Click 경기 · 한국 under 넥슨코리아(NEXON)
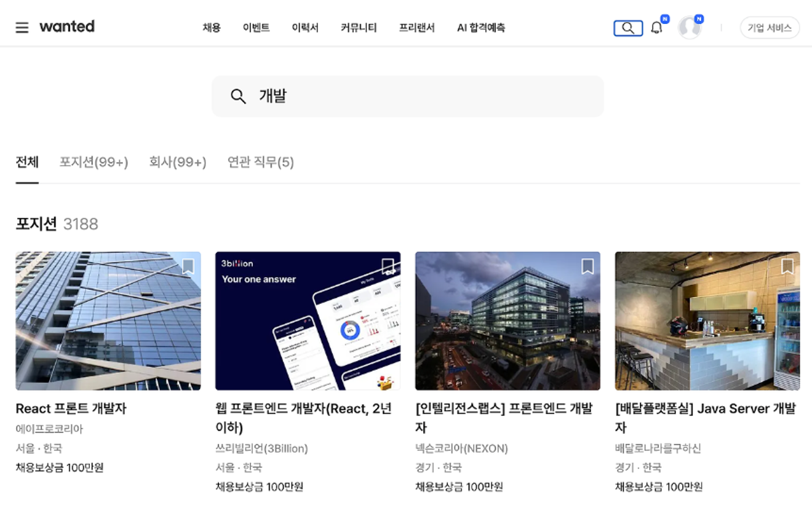This screenshot has width=812, height=507. click(x=439, y=468)
